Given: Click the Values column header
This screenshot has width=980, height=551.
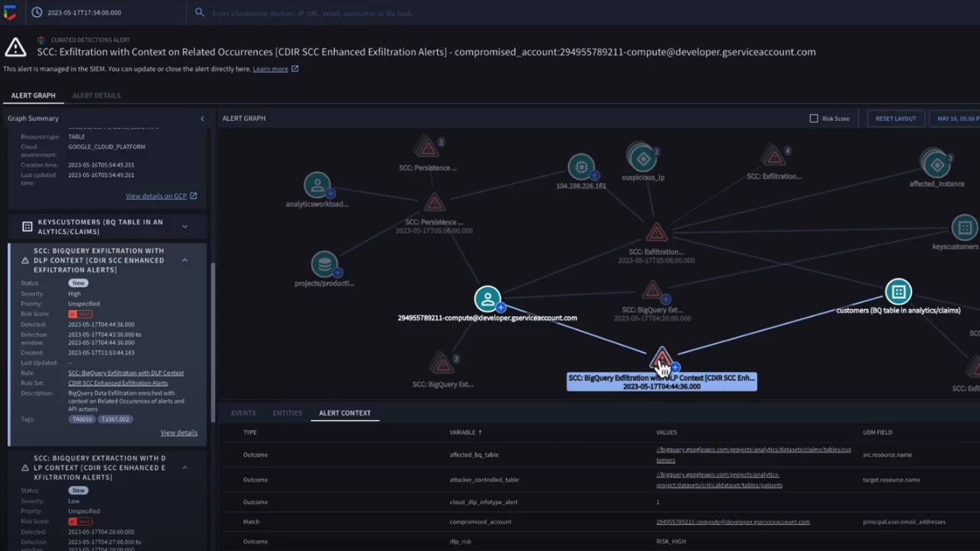Looking at the screenshot, I should pyautogui.click(x=666, y=432).
